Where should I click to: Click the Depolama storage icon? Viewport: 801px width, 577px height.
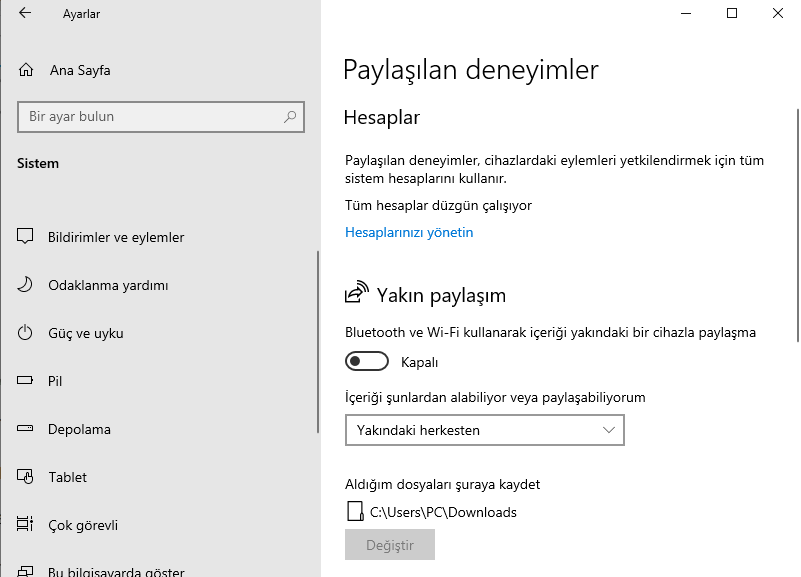26,429
